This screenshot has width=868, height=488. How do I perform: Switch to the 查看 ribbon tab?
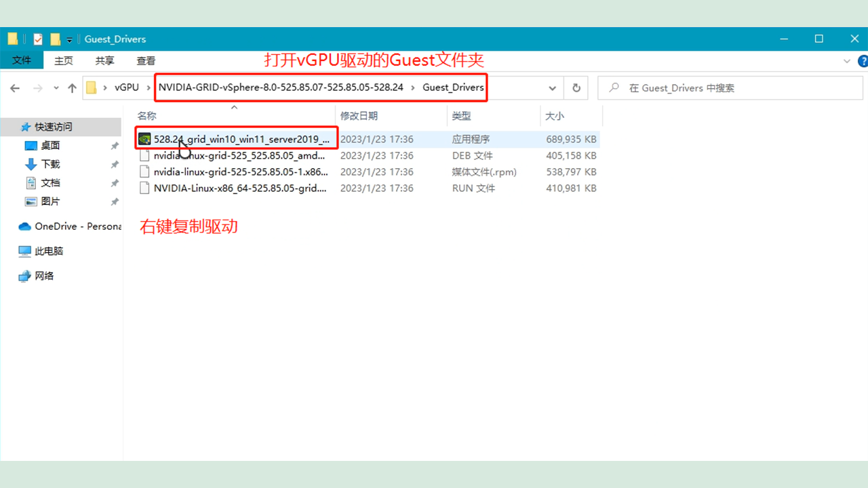click(146, 60)
